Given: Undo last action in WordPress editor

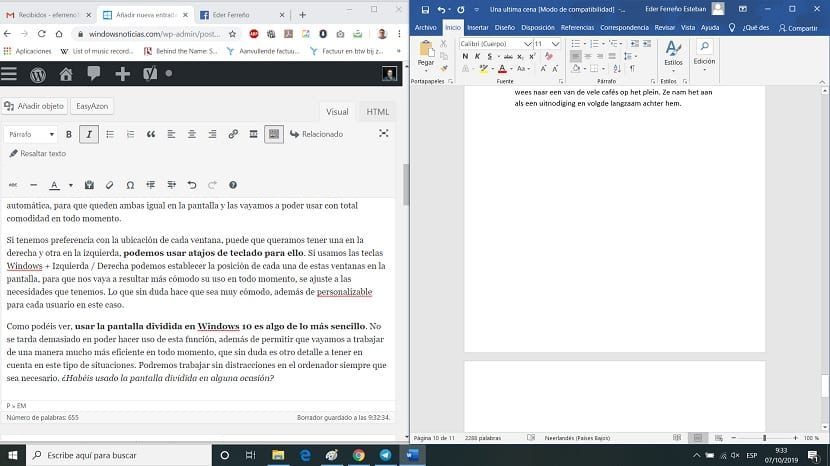Looking at the screenshot, I should (192, 185).
